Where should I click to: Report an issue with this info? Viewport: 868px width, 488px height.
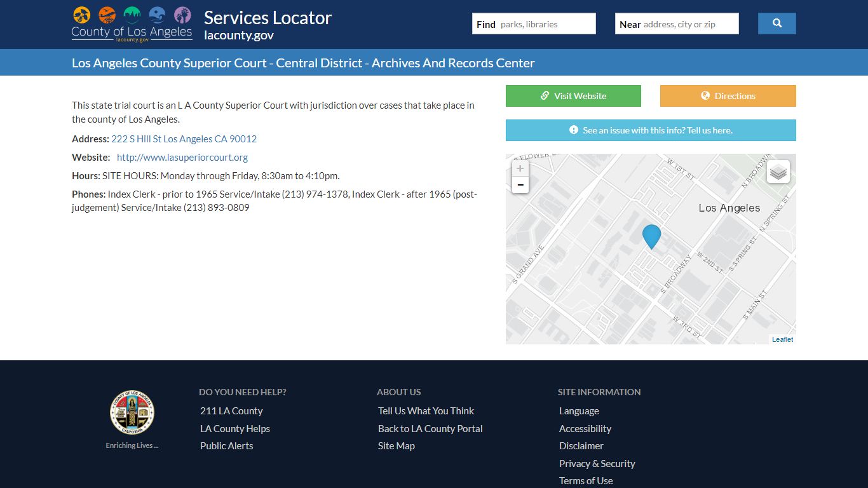coord(651,130)
